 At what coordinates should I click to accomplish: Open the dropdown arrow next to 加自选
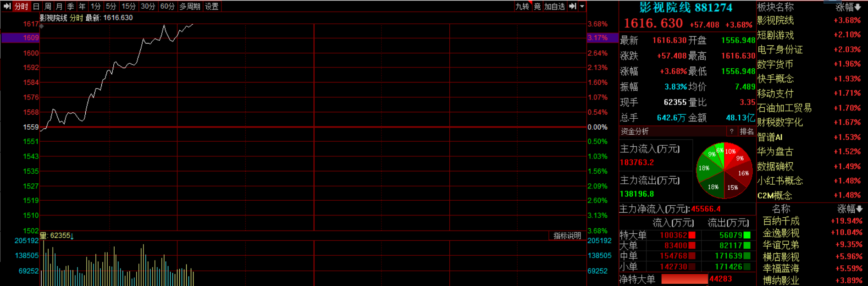click(582, 6)
